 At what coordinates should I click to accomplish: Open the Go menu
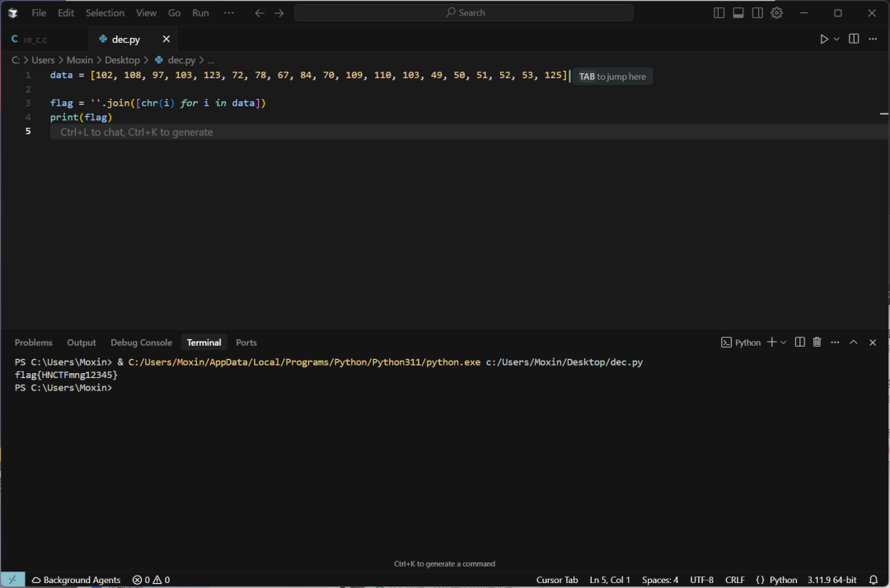(x=174, y=12)
